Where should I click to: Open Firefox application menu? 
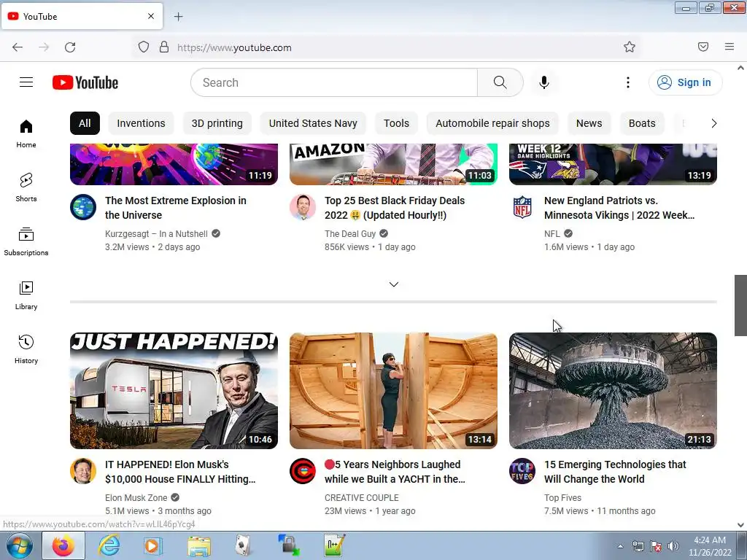coord(729,47)
